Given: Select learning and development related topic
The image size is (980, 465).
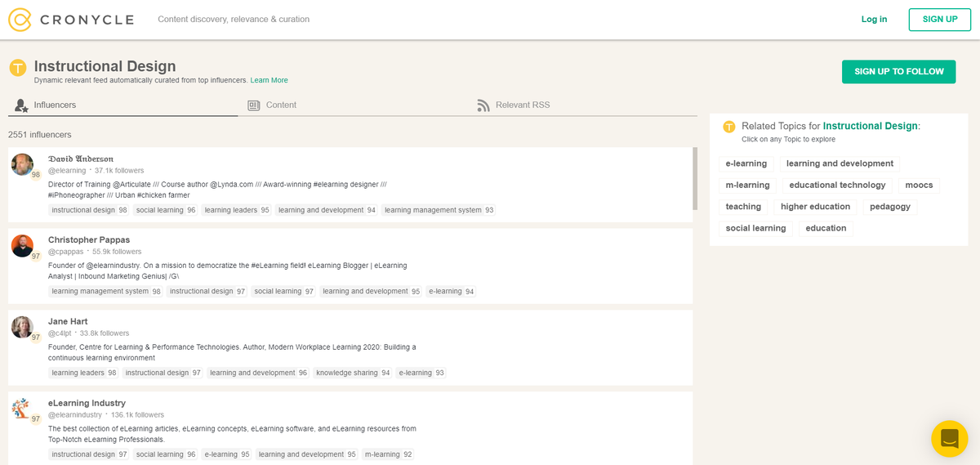Looking at the screenshot, I should pyautogui.click(x=840, y=163).
